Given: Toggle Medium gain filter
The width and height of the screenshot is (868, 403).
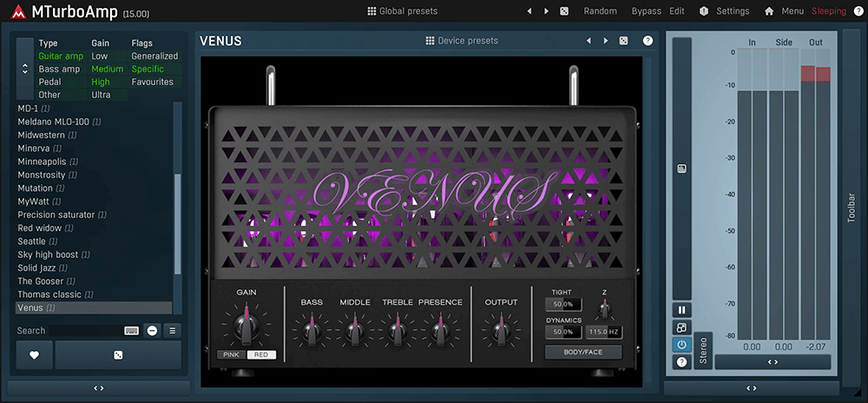Looking at the screenshot, I should click(108, 69).
